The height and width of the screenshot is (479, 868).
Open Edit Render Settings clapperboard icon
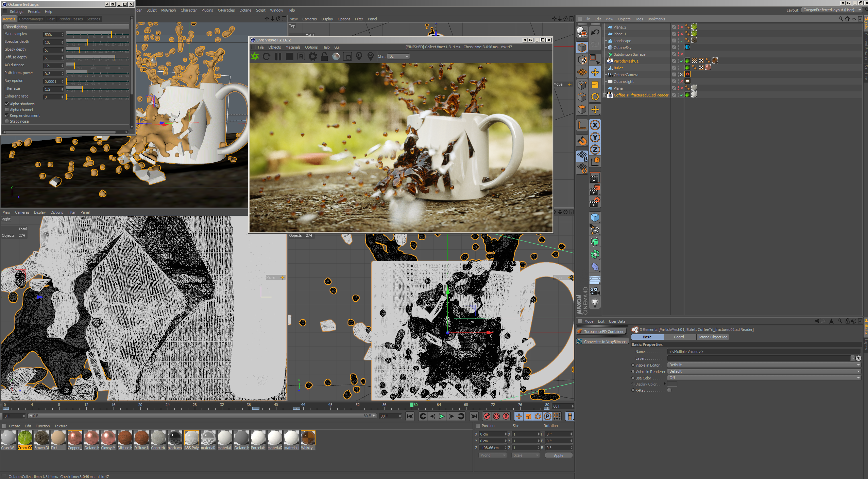594,202
